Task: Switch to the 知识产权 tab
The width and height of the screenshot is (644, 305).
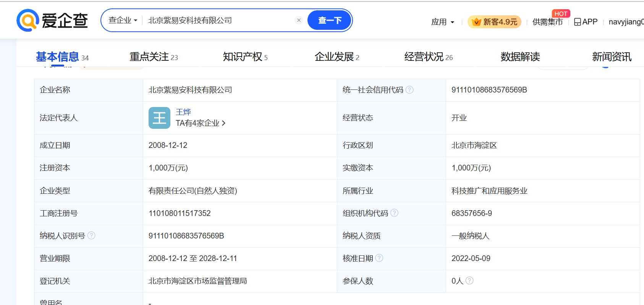Action: [245, 57]
